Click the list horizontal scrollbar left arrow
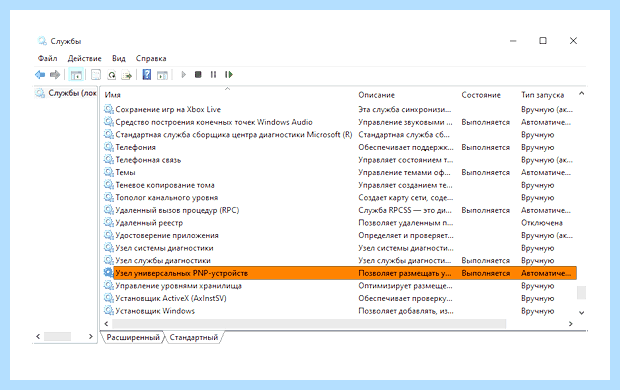The height and width of the screenshot is (390, 620). (106, 324)
